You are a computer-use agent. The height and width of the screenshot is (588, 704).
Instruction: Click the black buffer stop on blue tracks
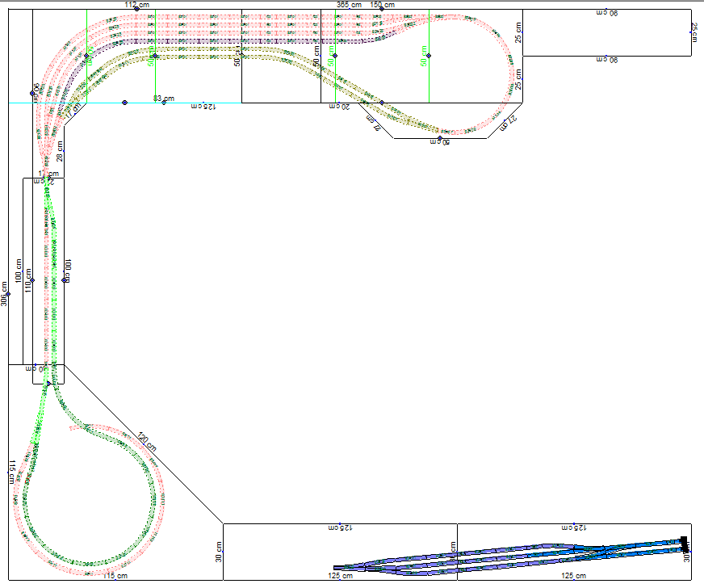click(684, 543)
